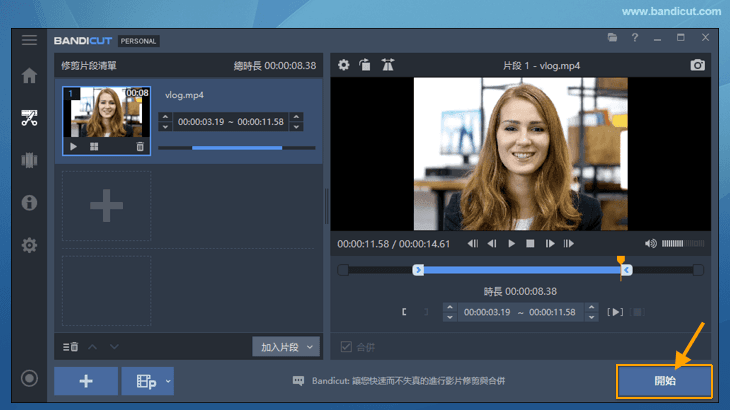Open settings from sidebar gear
This screenshot has width=730, height=410.
pyautogui.click(x=29, y=245)
